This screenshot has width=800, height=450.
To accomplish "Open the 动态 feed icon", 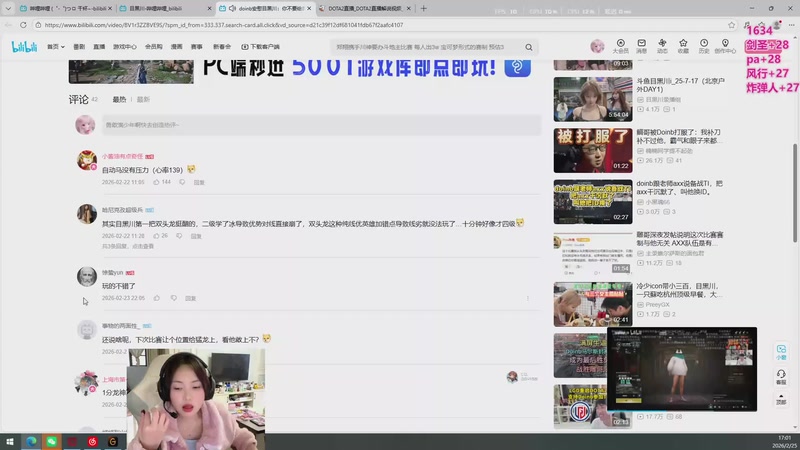I will pyautogui.click(x=662, y=46).
